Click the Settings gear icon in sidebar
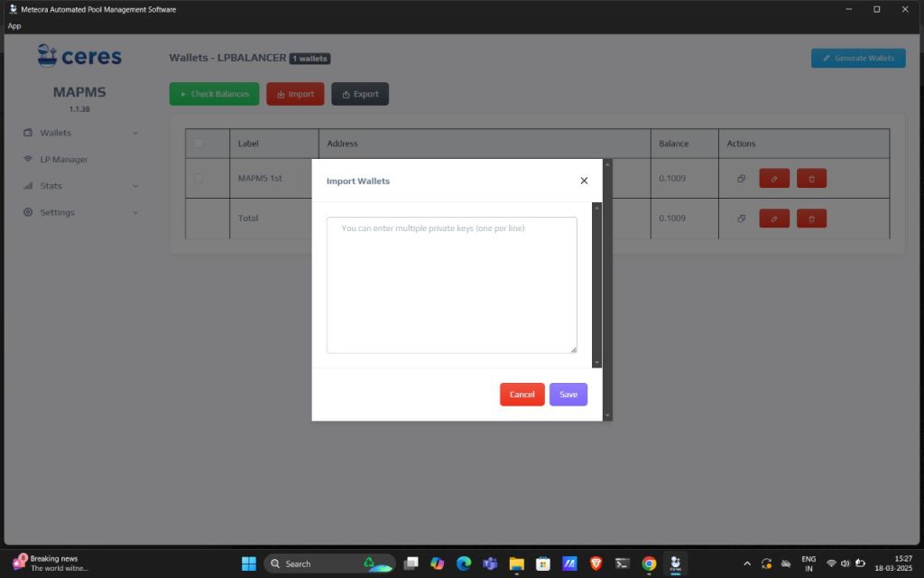Image resolution: width=924 pixels, height=578 pixels. click(x=28, y=212)
